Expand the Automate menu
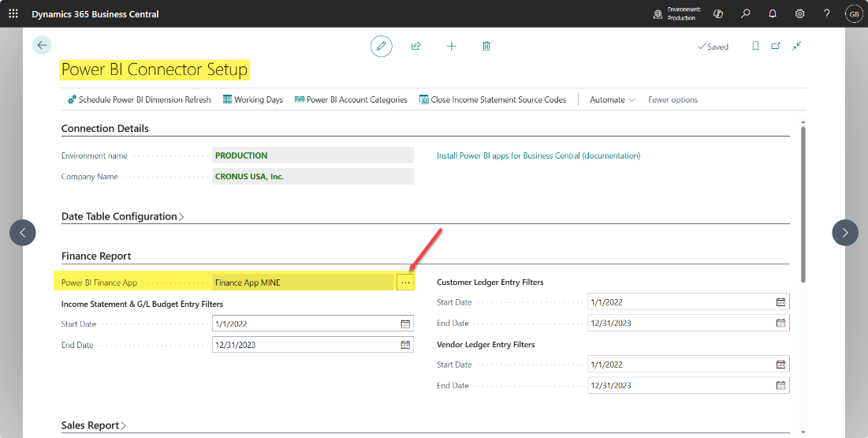 pyautogui.click(x=613, y=99)
